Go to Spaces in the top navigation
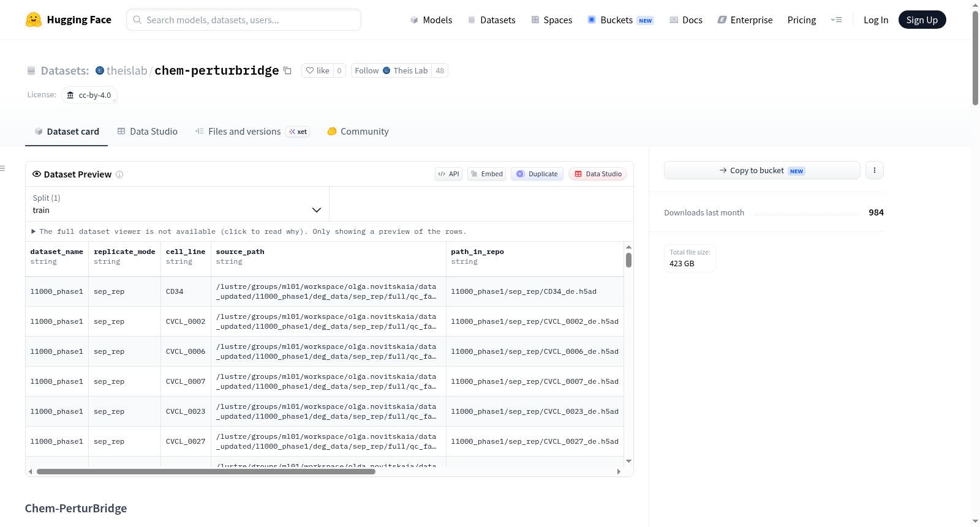This screenshot has height=527, width=980. point(551,20)
